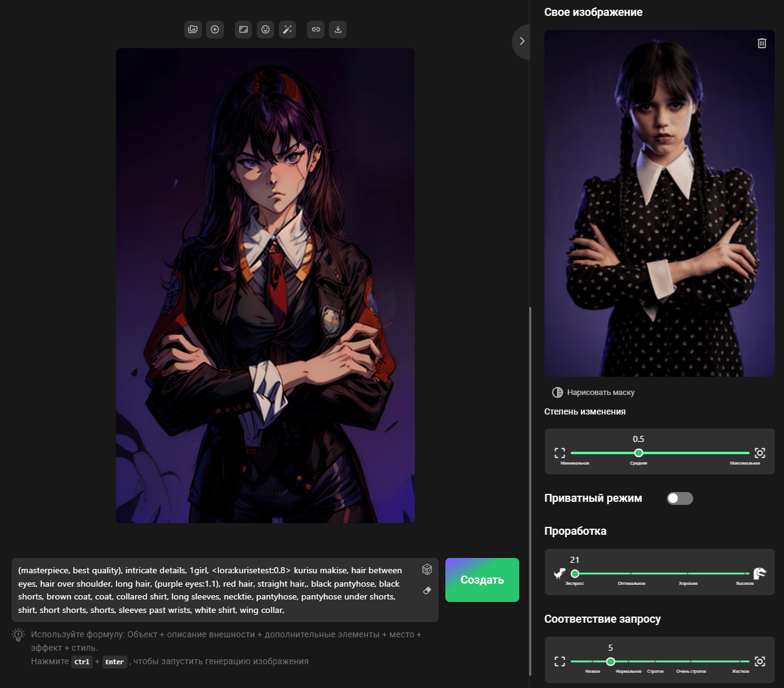Click the smiley face icon
Screen dimensions: 784x688
pyautogui.click(x=265, y=29)
